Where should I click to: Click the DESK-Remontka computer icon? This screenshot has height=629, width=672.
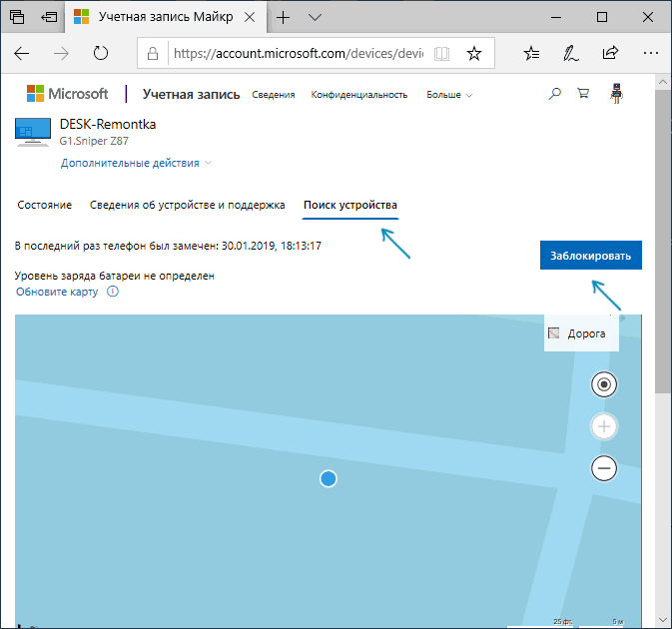click(x=33, y=132)
